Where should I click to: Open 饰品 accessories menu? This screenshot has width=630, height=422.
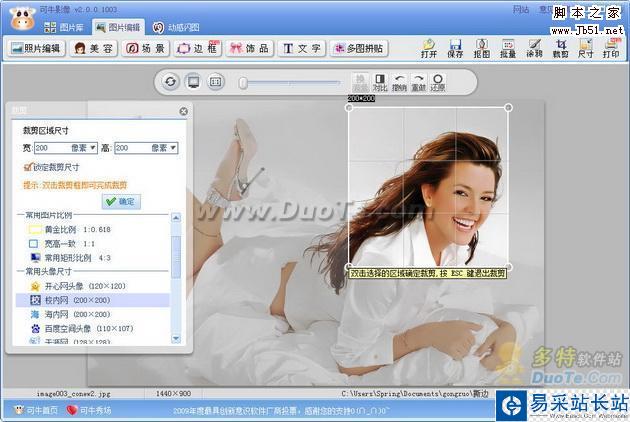(x=250, y=48)
